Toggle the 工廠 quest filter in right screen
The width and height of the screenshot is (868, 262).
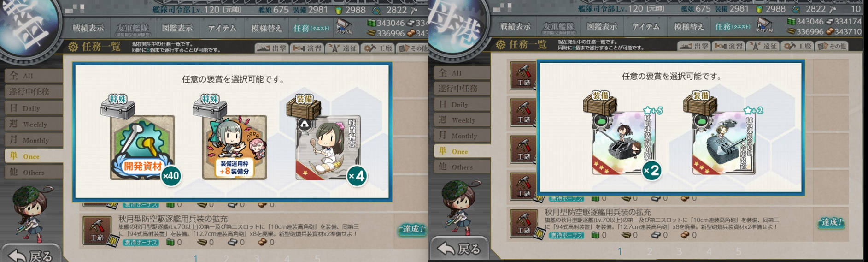797,46
